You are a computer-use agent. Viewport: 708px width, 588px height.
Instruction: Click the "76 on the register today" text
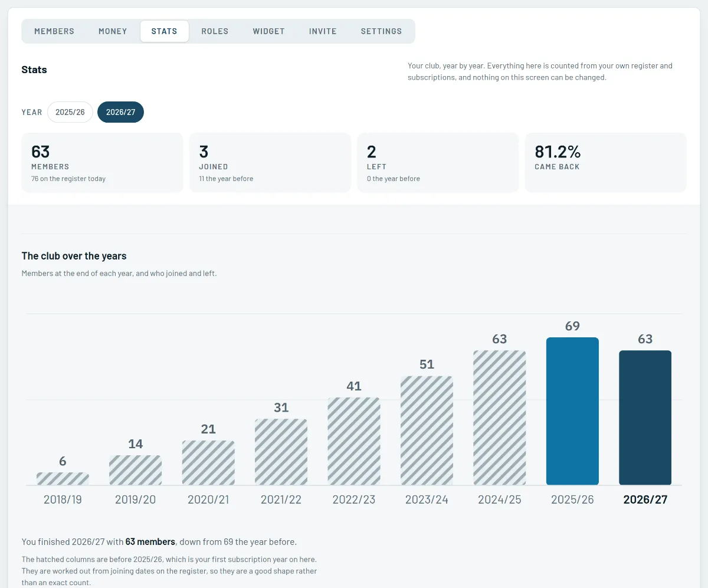pyautogui.click(x=68, y=179)
